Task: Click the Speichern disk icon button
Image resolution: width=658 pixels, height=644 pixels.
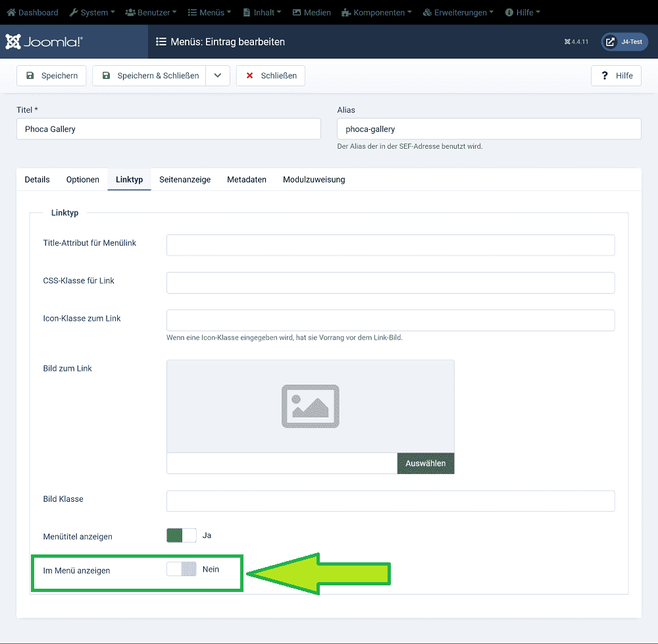Action: 51,76
